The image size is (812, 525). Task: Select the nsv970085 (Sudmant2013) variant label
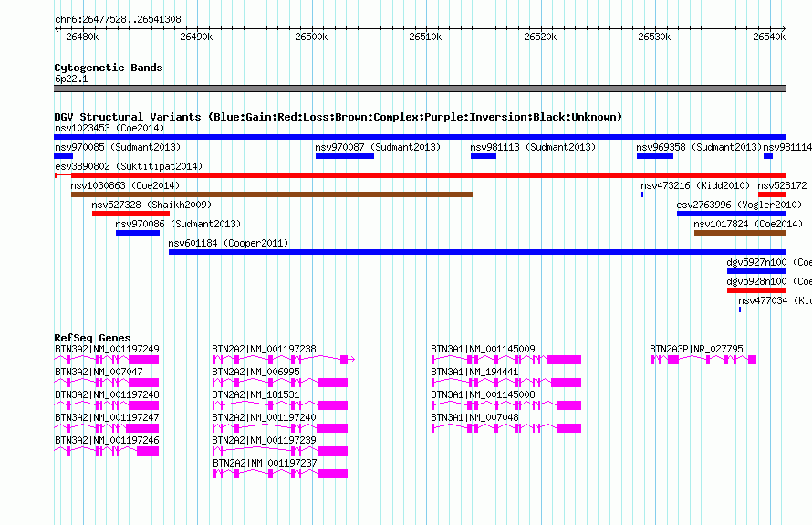pyautogui.click(x=118, y=147)
